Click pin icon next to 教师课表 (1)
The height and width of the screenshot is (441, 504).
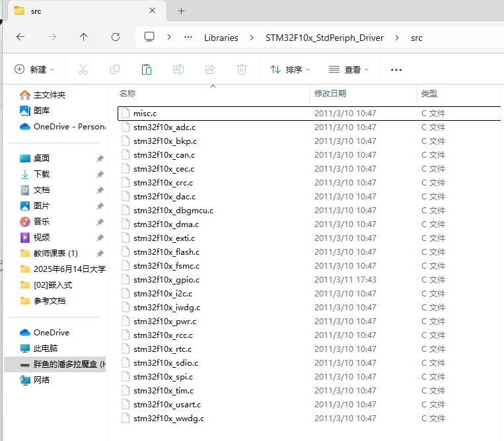coord(100,254)
